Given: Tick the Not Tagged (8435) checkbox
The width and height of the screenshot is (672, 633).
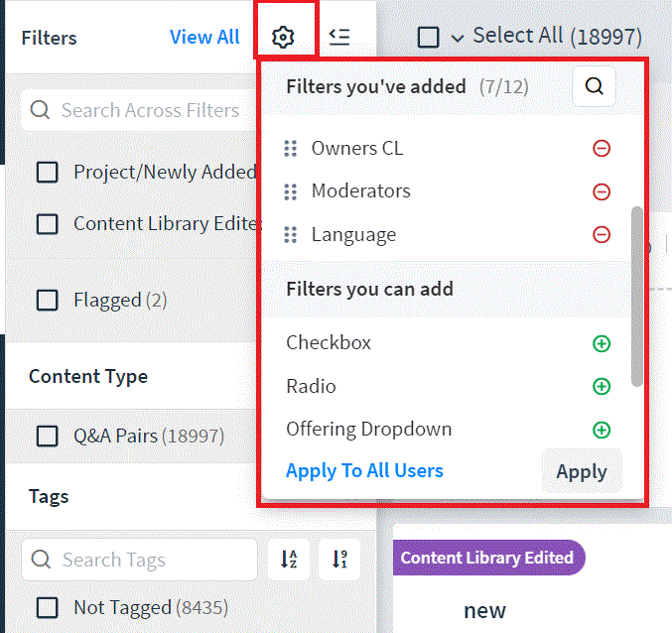Looking at the screenshot, I should tap(47, 607).
